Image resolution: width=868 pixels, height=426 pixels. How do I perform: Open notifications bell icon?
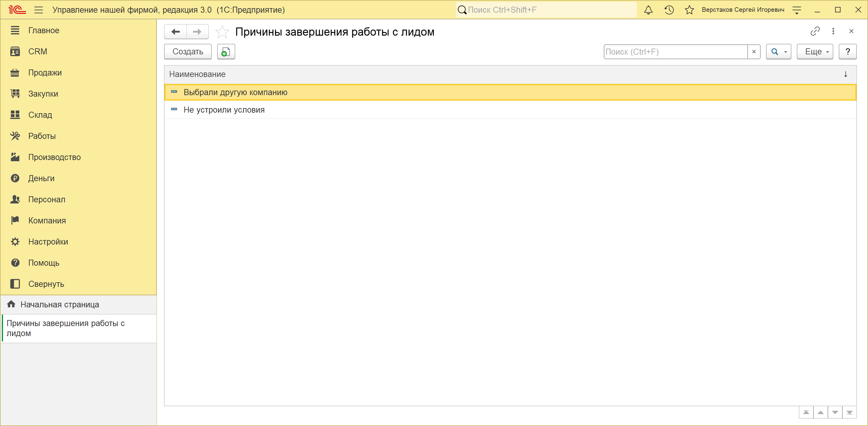coord(648,10)
